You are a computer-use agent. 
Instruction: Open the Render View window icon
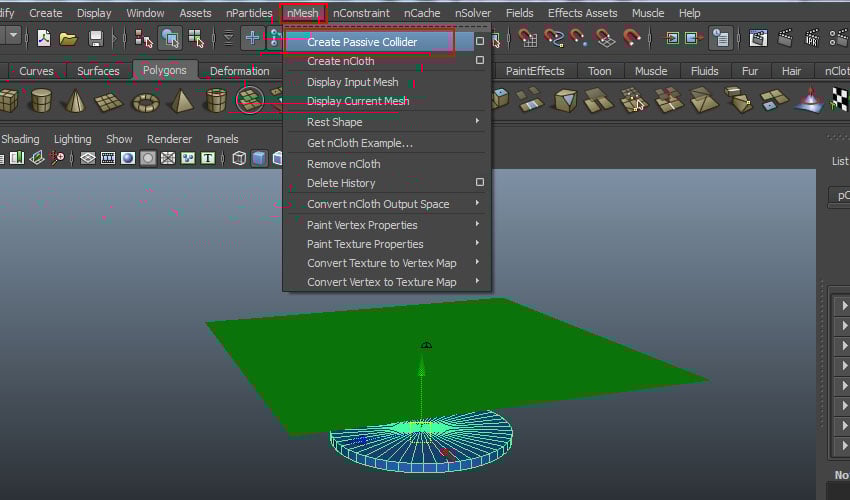coord(758,38)
